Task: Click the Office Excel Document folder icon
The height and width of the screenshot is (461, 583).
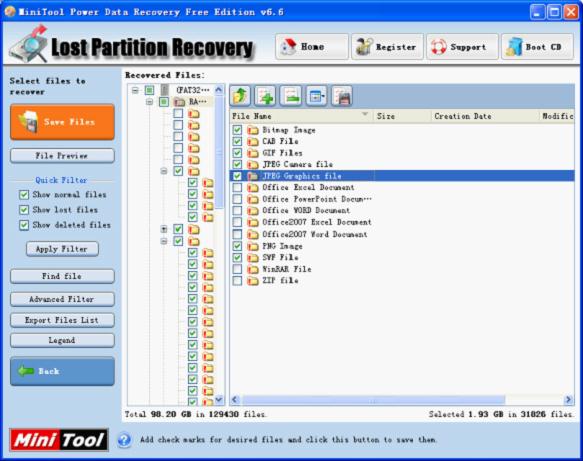Action: pos(253,188)
